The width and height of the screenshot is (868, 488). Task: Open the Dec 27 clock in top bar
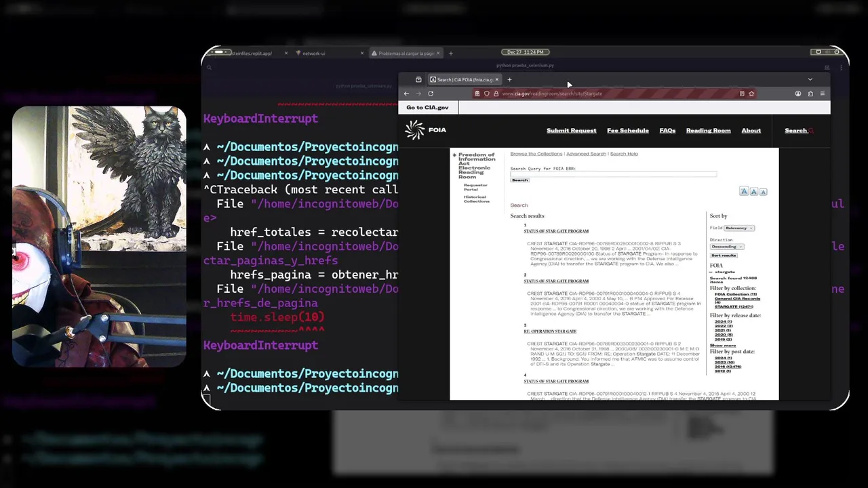(x=525, y=52)
